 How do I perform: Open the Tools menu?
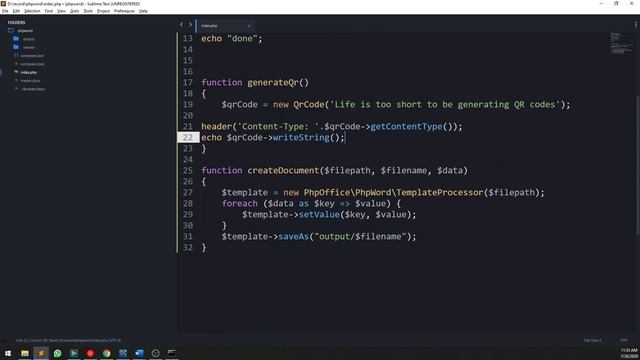(x=88, y=11)
